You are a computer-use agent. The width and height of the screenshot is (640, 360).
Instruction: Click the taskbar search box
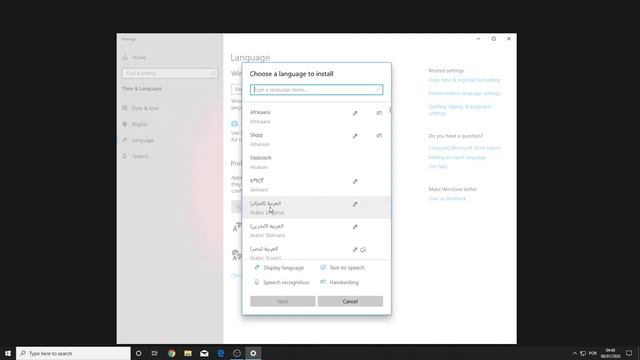[73, 353]
